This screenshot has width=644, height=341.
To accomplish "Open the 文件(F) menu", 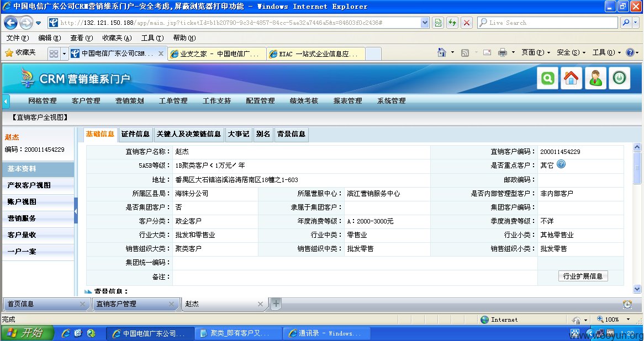I will [x=18, y=38].
